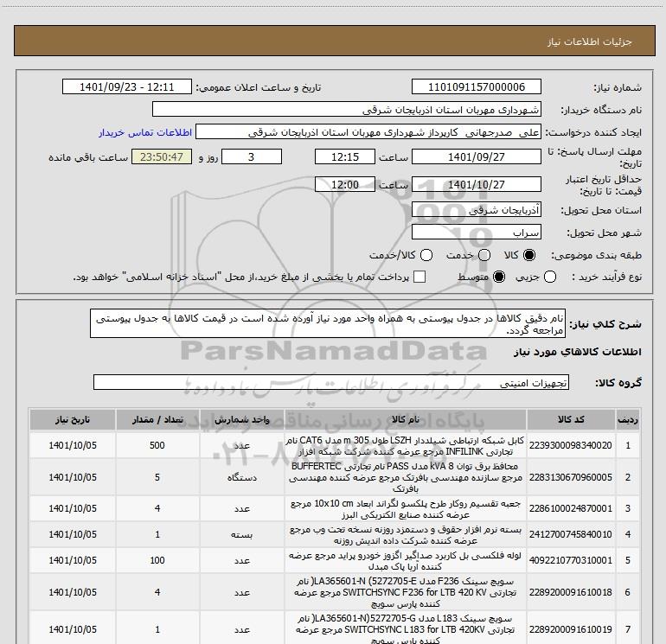666x644 pixels.
Task: Click product code 2283130670960005
Action: pyautogui.click(x=571, y=477)
